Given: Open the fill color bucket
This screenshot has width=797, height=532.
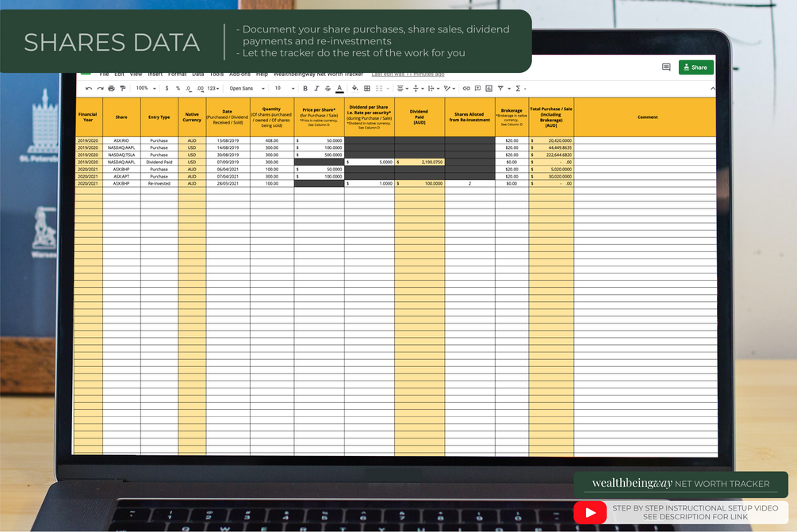Looking at the screenshot, I should (354, 89).
